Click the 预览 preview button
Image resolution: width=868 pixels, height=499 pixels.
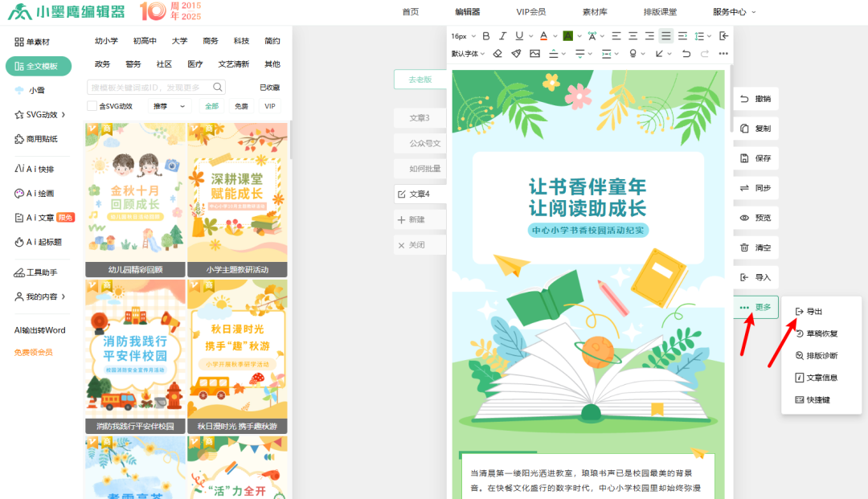755,218
